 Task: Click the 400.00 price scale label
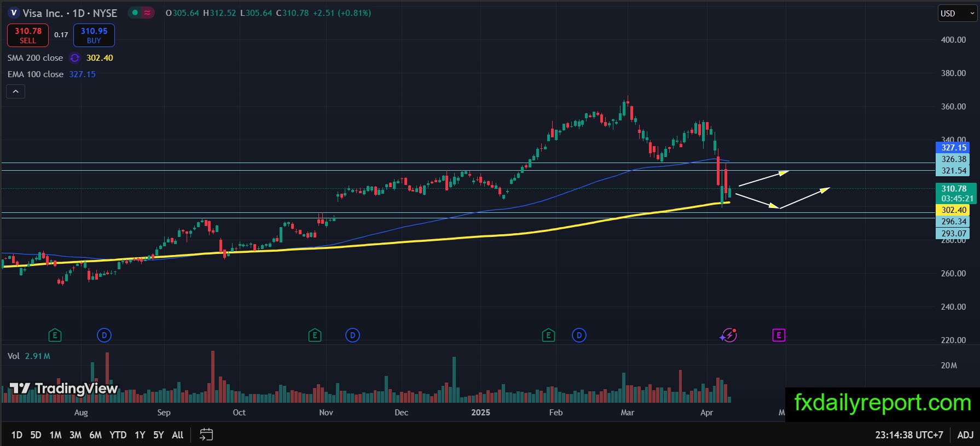(953, 40)
